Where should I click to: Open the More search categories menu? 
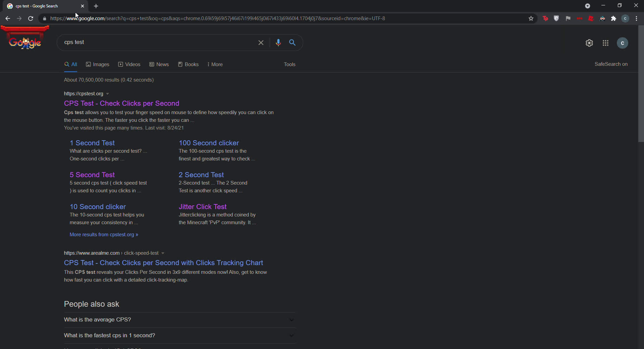point(215,64)
